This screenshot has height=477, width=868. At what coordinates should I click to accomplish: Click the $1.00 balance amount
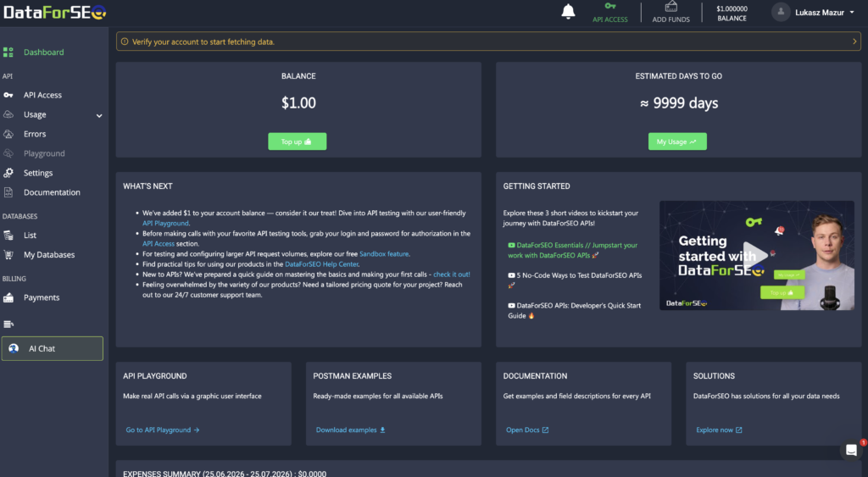298,103
